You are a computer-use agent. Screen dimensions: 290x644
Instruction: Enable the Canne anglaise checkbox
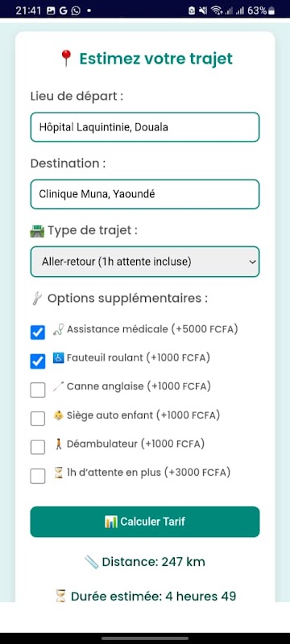point(38,390)
